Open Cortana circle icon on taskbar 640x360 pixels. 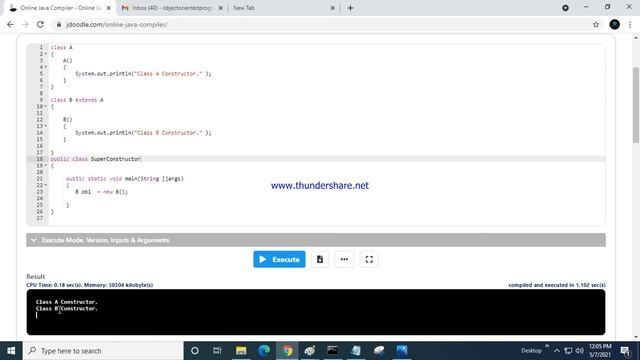(195, 351)
